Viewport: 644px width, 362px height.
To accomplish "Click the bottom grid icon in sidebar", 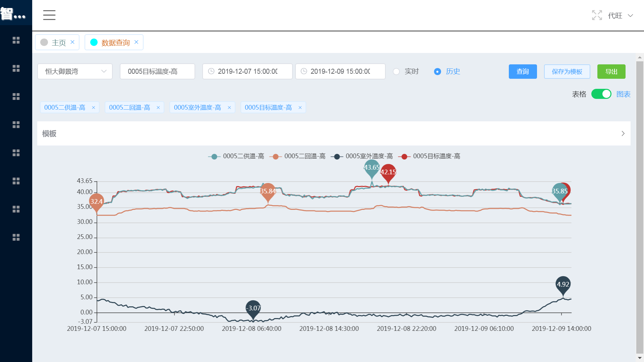I will click(16, 237).
